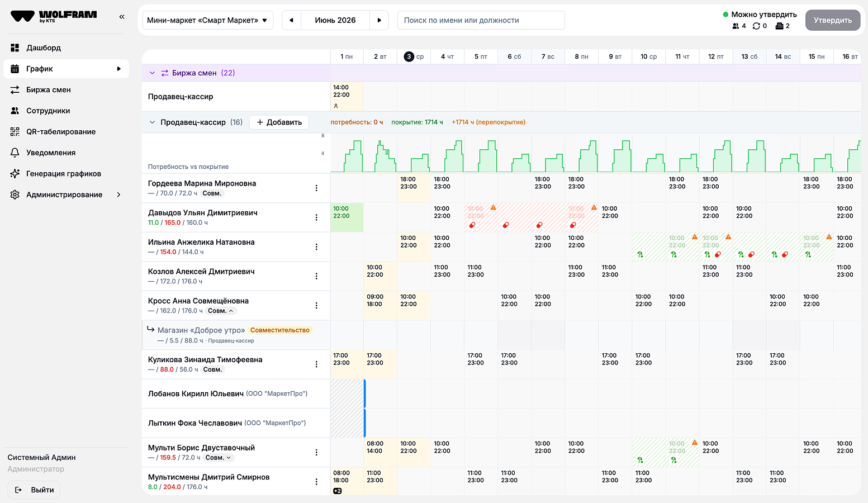
Task: Select the highlighted day 3 ср header
Action: tap(414, 56)
